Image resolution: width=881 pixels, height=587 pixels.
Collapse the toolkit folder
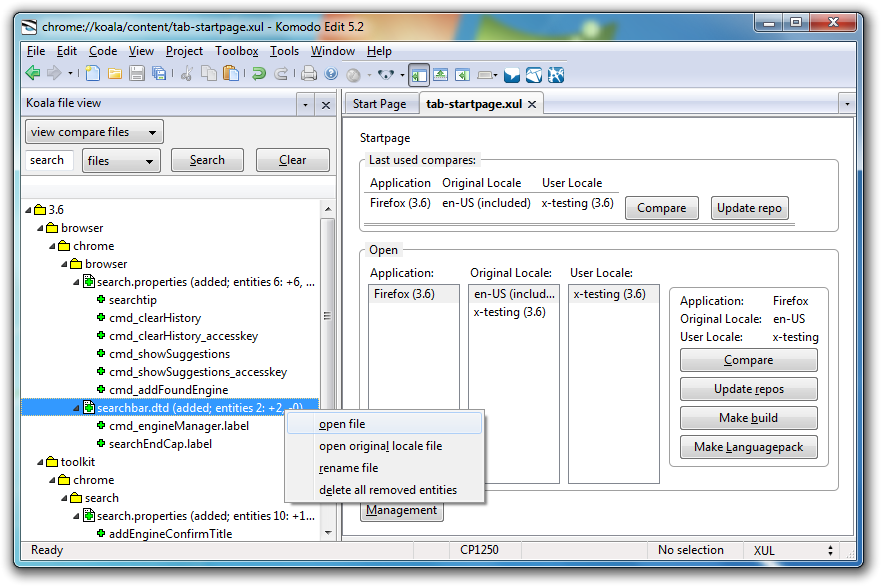point(40,462)
